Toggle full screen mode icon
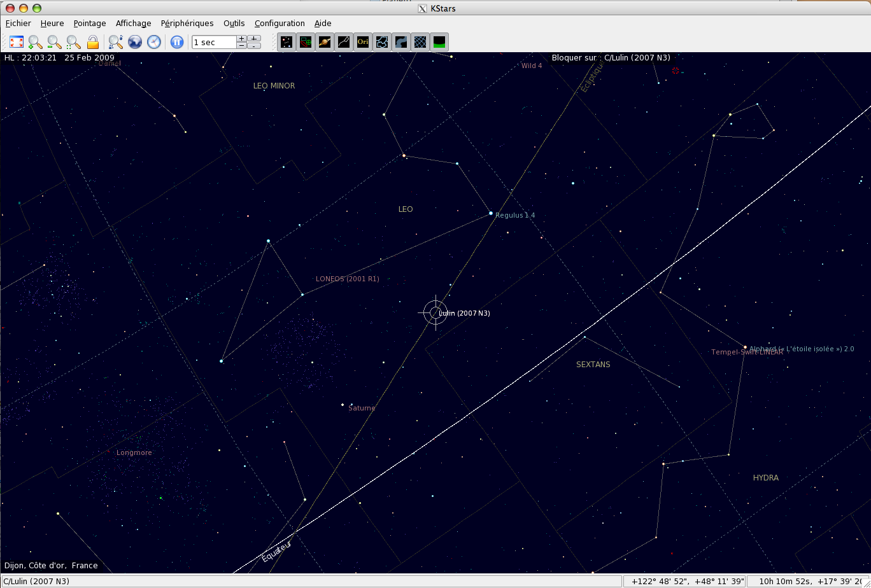 [17, 42]
